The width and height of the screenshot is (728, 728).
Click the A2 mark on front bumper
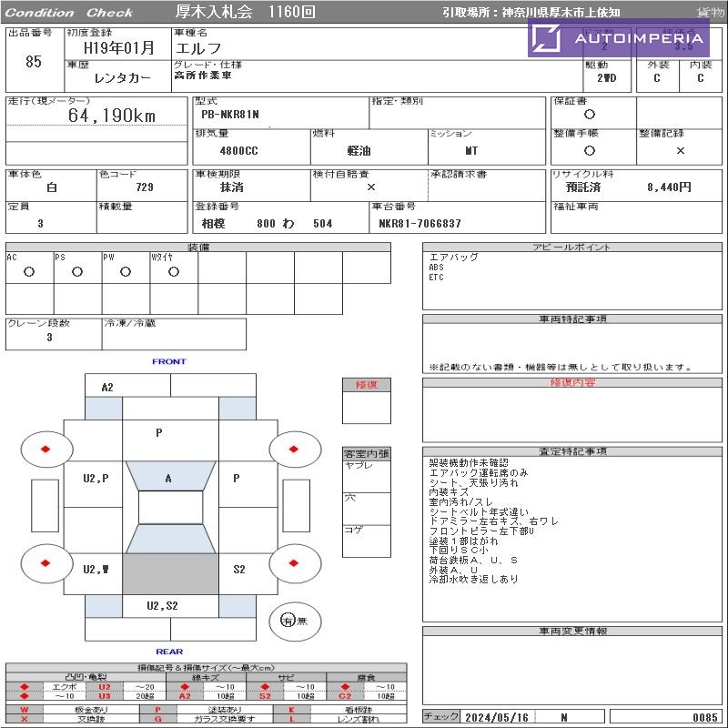107,388
